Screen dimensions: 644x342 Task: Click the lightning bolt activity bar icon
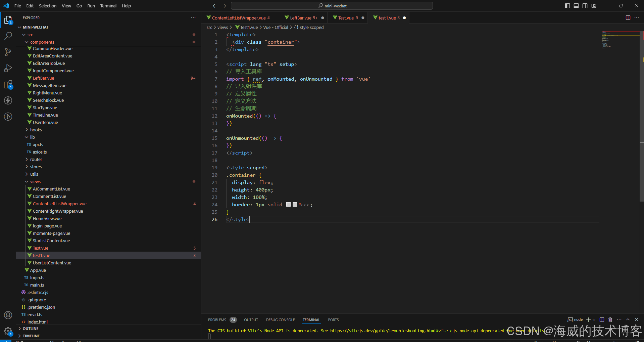(x=8, y=100)
